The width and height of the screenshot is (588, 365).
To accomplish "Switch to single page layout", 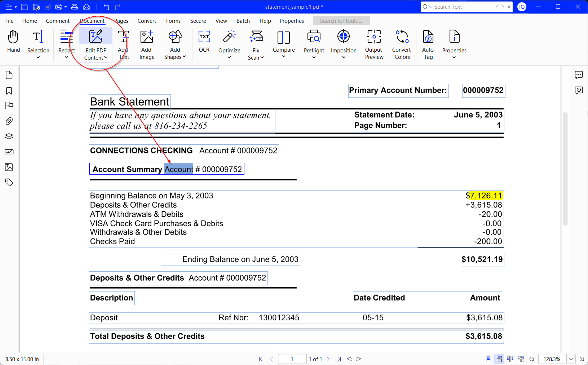I will [x=488, y=359].
